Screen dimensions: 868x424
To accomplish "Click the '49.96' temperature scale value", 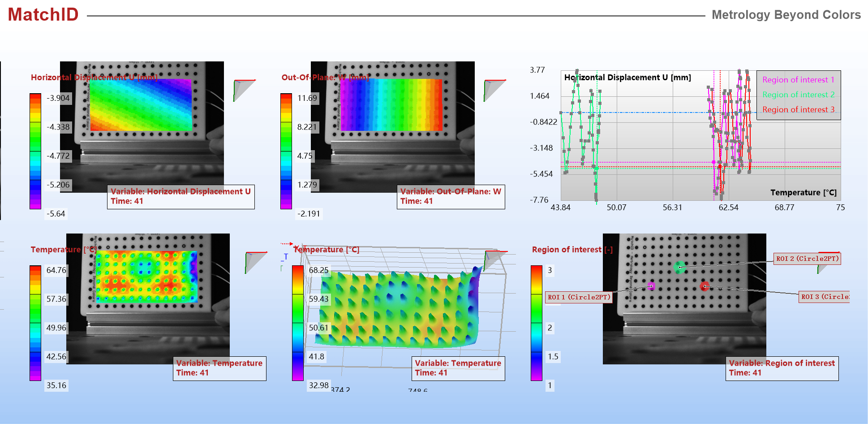I will click(x=56, y=328).
